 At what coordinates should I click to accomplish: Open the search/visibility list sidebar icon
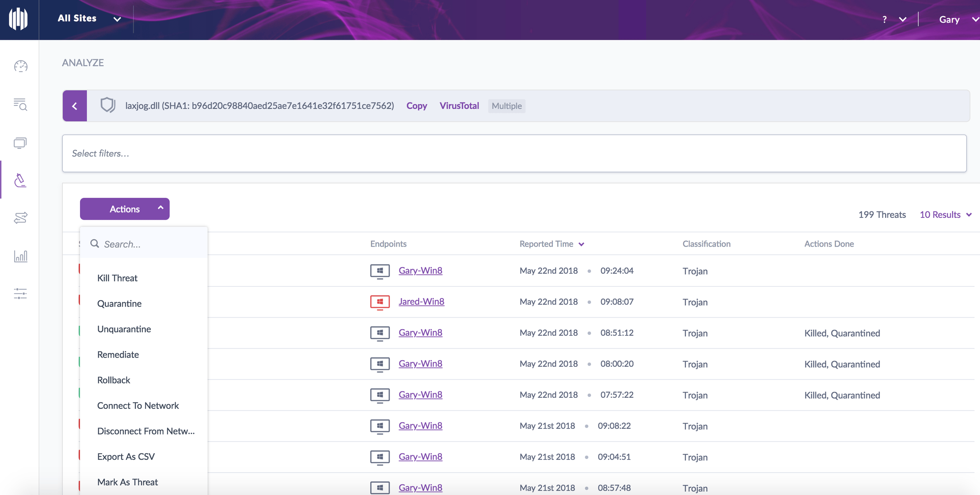coord(20,104)
